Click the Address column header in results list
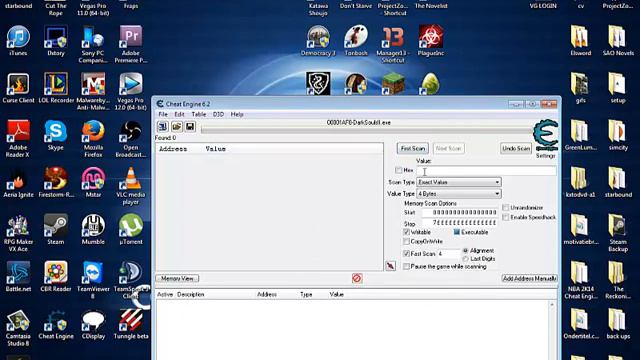640x360 pixels. pos(173,149)
